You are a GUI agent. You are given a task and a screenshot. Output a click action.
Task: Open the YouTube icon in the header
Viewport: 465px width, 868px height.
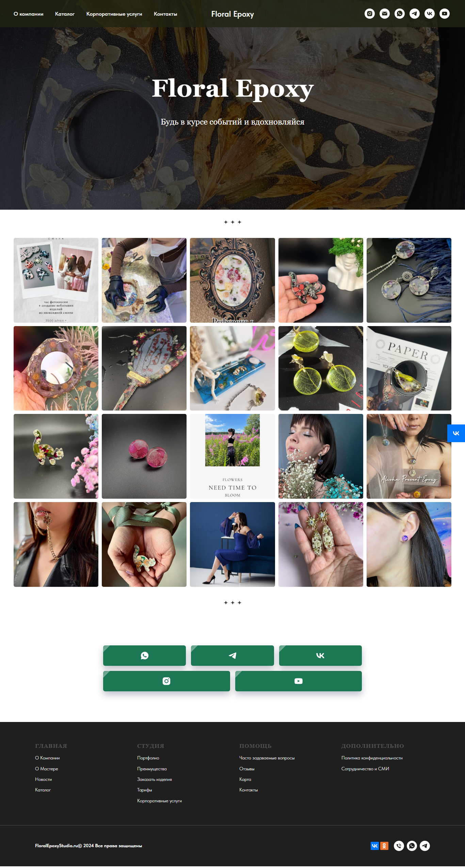point(445,14)
